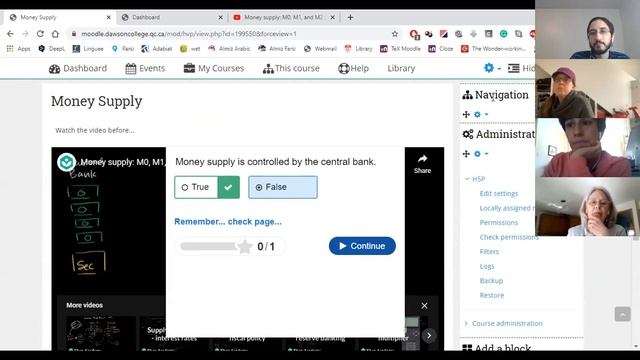Click the This course sitemap icon

[268, 69]
